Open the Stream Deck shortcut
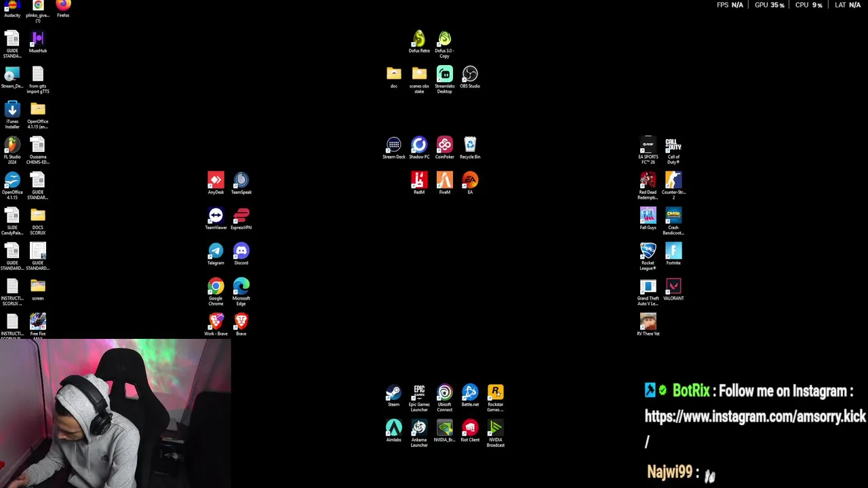 tap(394, 148)
